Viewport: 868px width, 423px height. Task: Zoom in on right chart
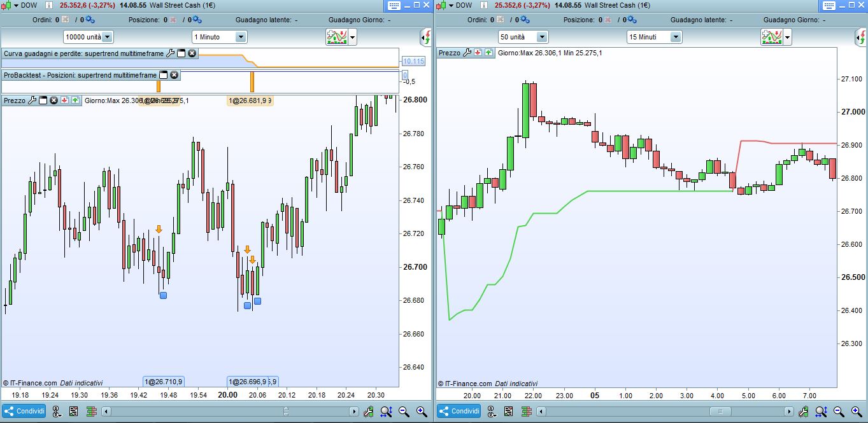click(x=857, y=412)
